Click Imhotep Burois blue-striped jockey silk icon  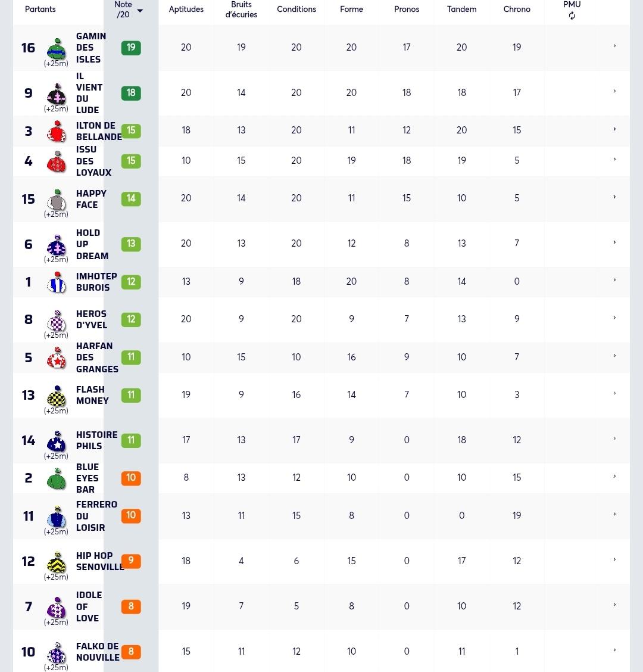57,282
